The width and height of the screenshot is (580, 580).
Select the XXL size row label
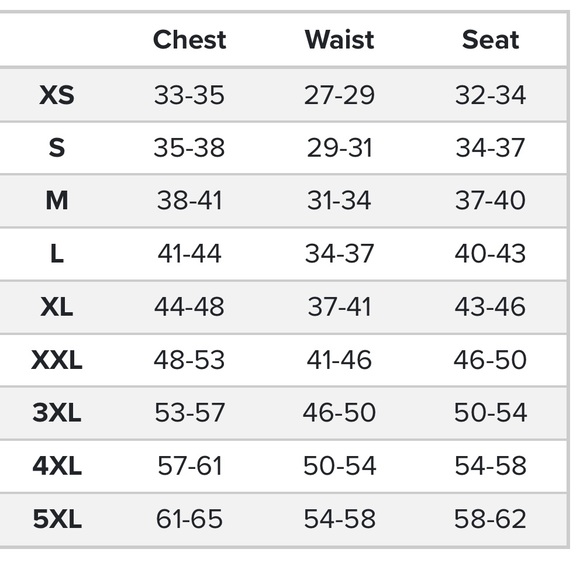(57, 360)
